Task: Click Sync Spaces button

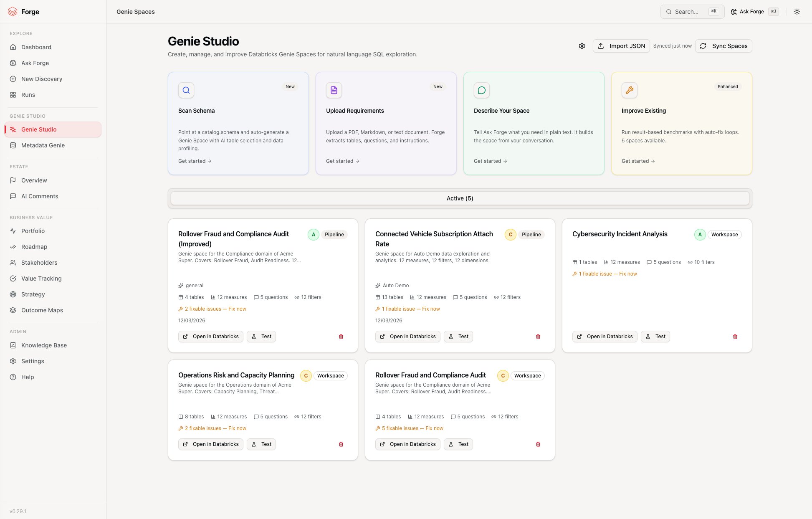Action: 723,46
